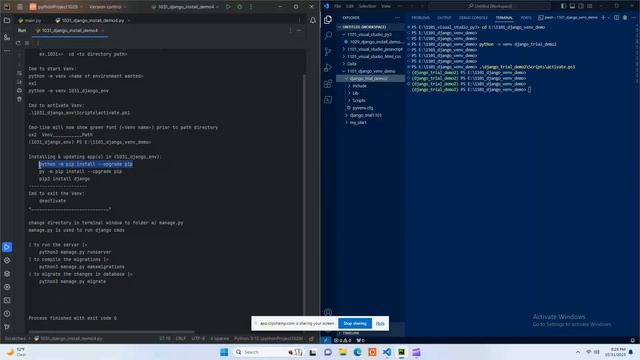This screenshot has height=360, width=640.
Task: Open the Extensions view in VS Code
Action: pyautogui.click(x=328, y=84)
